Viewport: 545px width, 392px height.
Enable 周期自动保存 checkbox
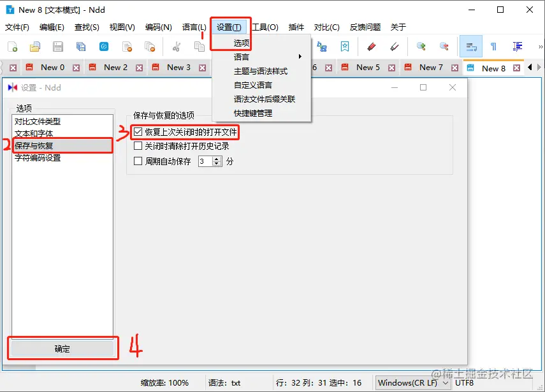tap(138, 161)
